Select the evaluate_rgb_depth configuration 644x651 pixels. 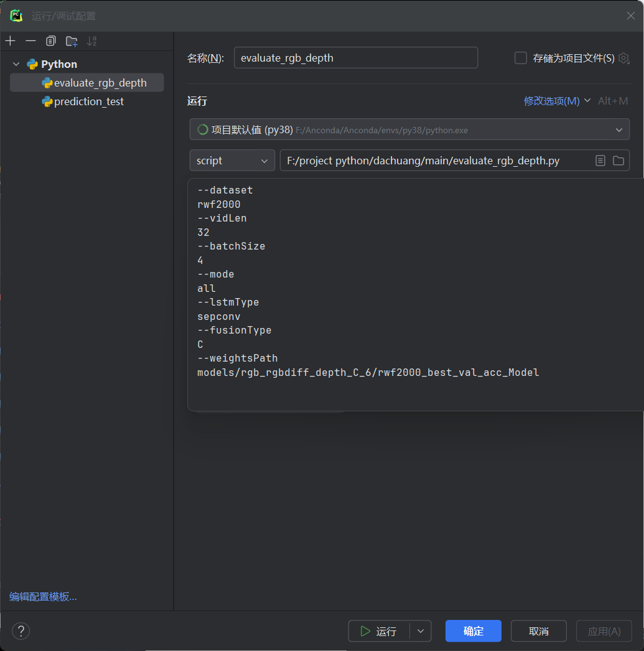(100, 83)
